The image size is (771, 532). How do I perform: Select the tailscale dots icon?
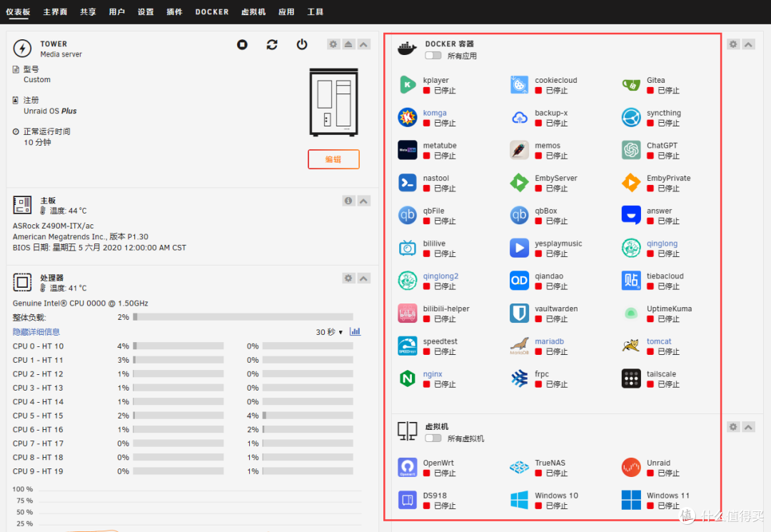tap(631, 378)
